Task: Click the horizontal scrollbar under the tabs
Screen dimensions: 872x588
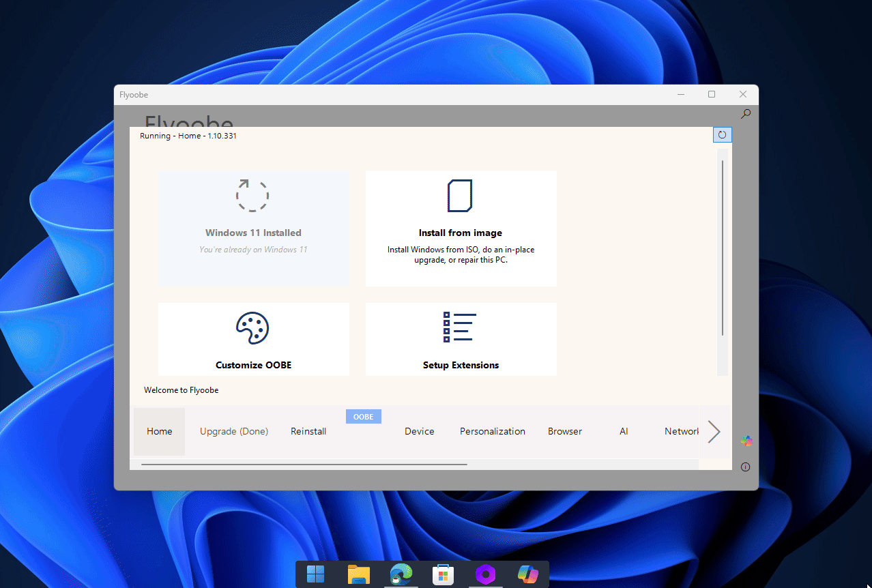Action: pyautogui.click(x=304, y=465)
